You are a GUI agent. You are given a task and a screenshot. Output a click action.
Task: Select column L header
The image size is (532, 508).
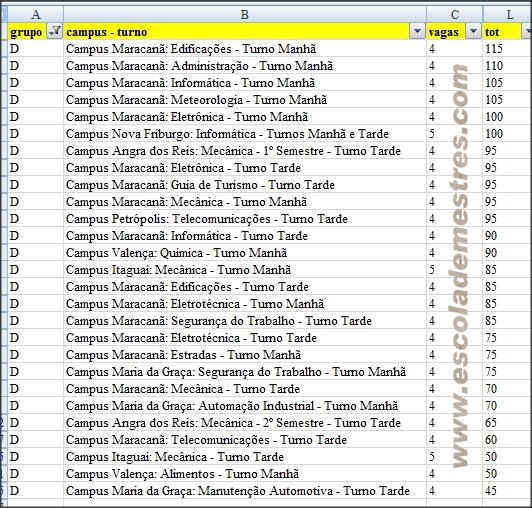tap(508, 15)
